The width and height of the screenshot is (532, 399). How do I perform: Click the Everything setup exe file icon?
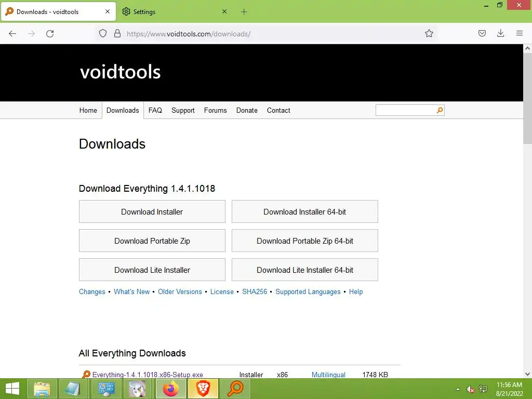coord(87,374)
